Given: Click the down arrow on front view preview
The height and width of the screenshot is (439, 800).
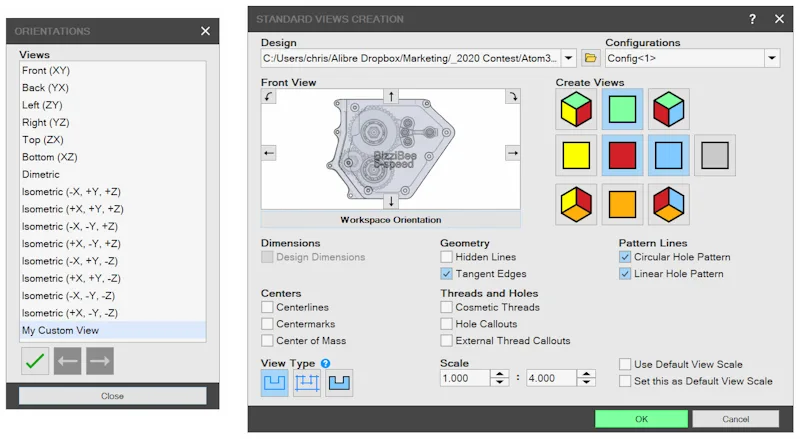Looking at the screenshot, I should tap(391, 201).
